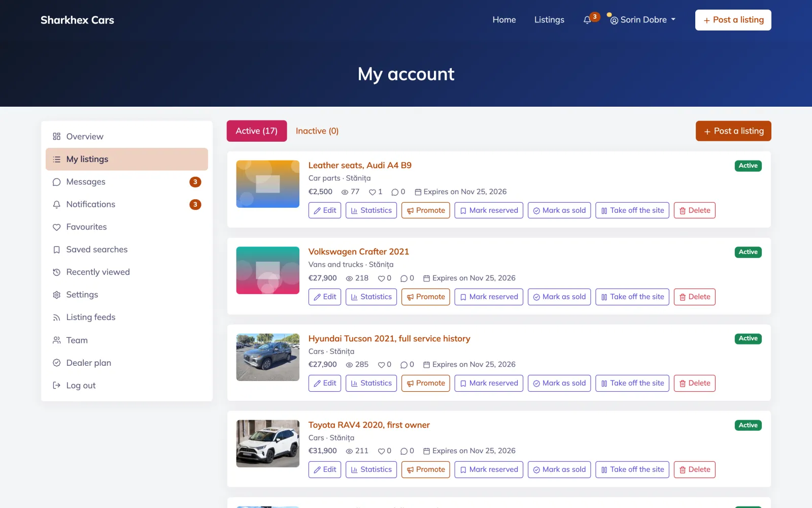Promote the Leather seats Audi A4 listing
The width and height of the screenshot is (812, 508).
[426, 210]
